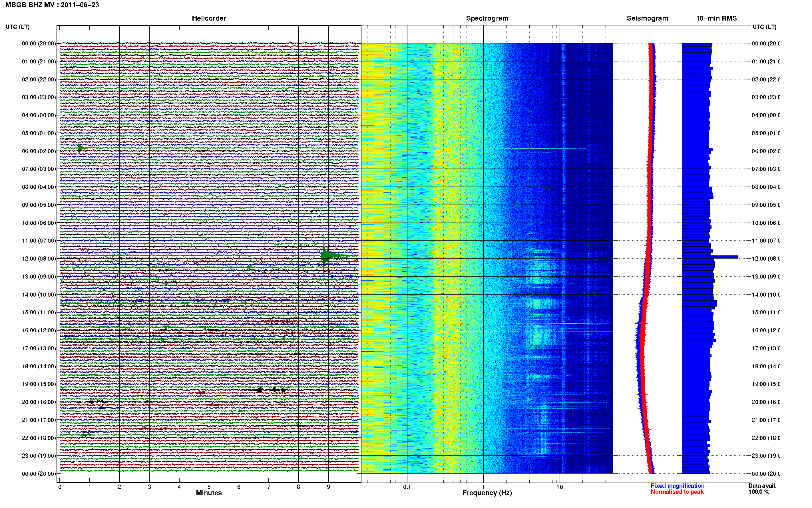Click left axis label 21:00 (17:00)
Screen dimensions: 812x508
coord(39,420)
